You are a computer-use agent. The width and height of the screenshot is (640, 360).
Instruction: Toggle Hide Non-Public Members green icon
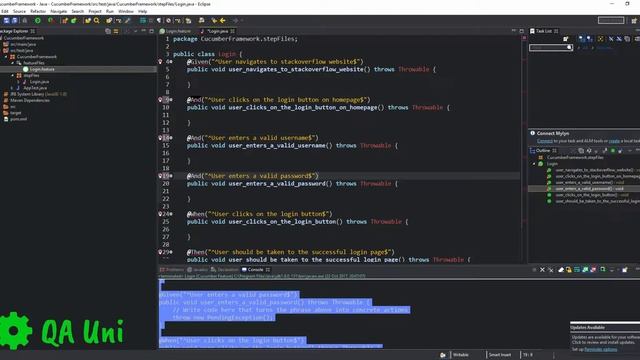pos(613,151)
